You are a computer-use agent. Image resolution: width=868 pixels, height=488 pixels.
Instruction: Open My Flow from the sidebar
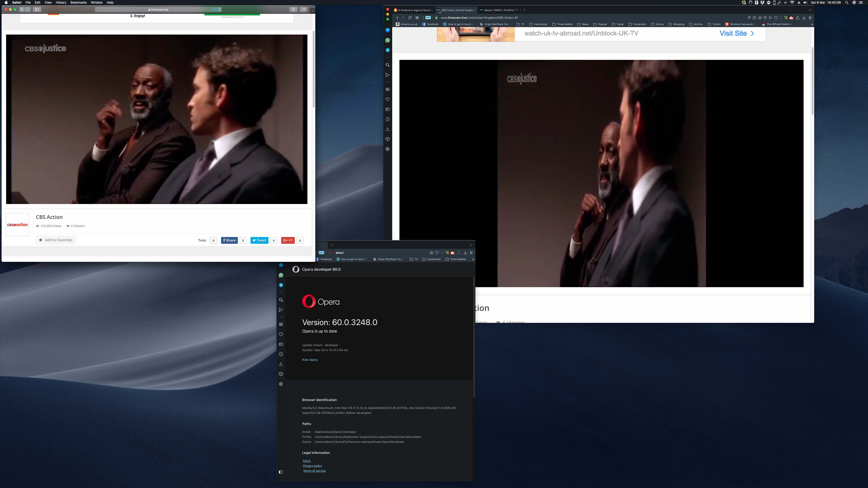387,75
